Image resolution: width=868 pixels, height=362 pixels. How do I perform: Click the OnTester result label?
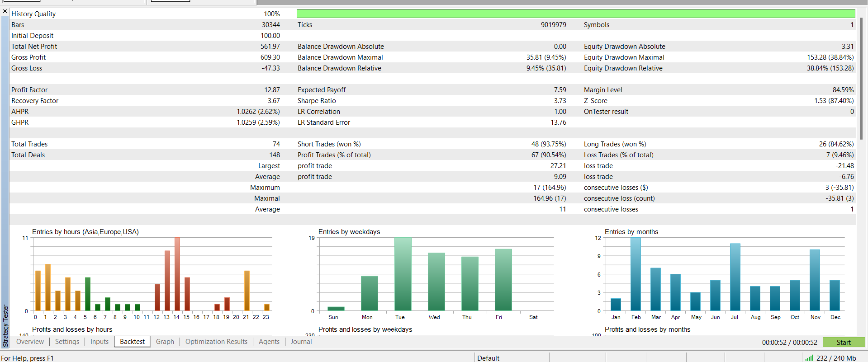pyautogui.click(x=606, y=112)
